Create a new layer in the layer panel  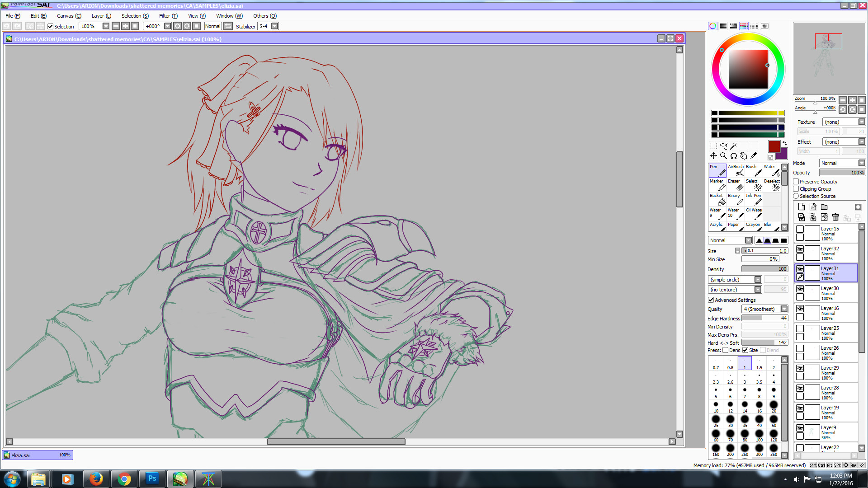[801, 206]
